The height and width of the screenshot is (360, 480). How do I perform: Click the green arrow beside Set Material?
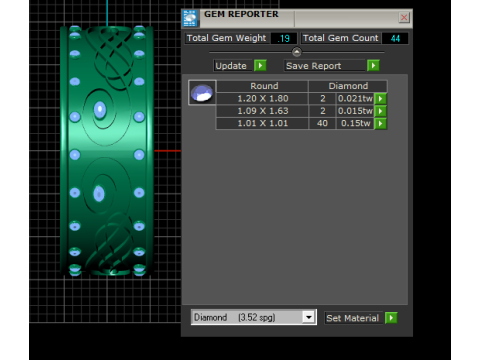391,318
